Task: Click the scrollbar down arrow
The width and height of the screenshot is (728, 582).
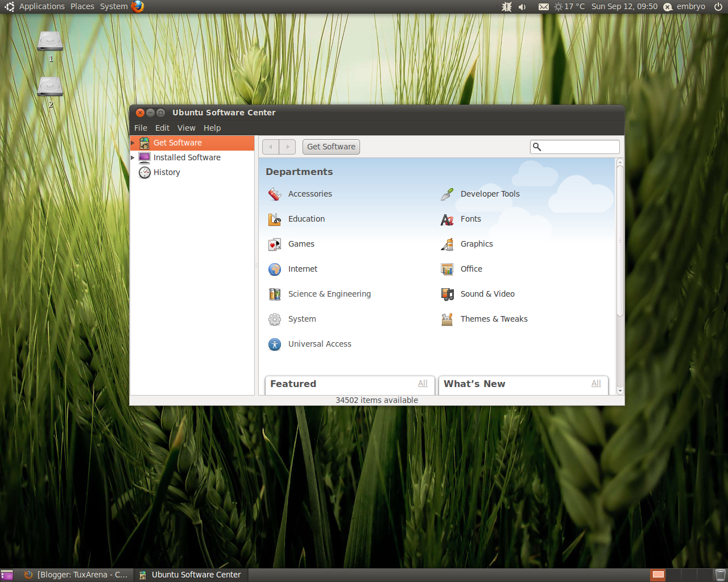Action: pyautogui.click(x=620, y=390)
